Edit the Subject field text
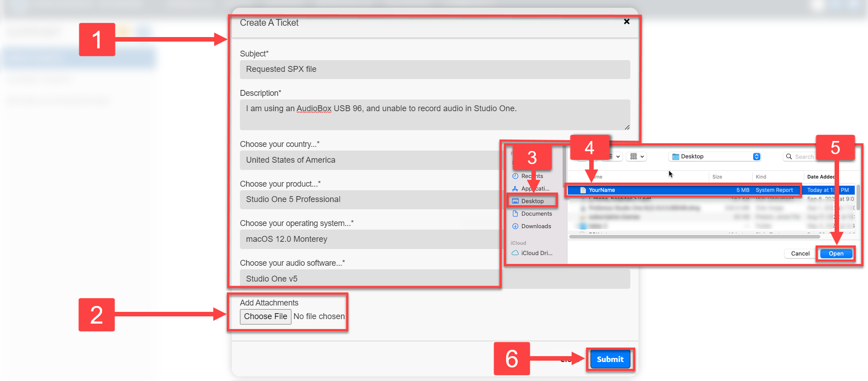 (435, 69)
